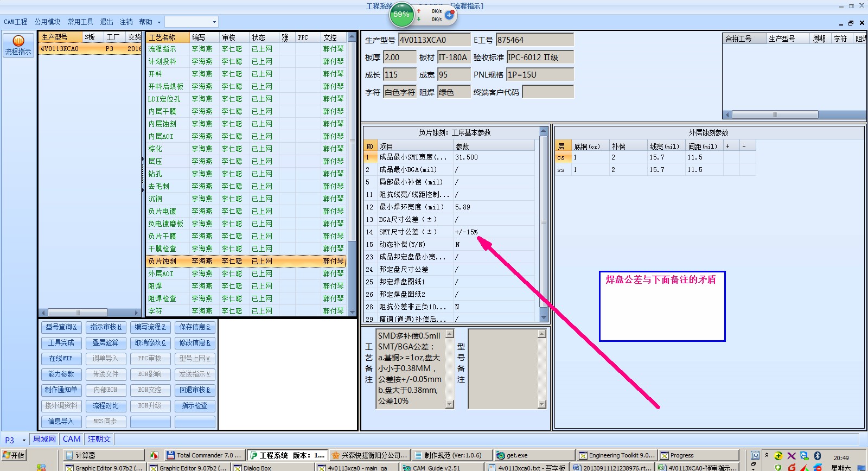This screenshot has height=471, width=868.
Task: Click the parameter list scrollbar up arrow
Action: point(544,131)
